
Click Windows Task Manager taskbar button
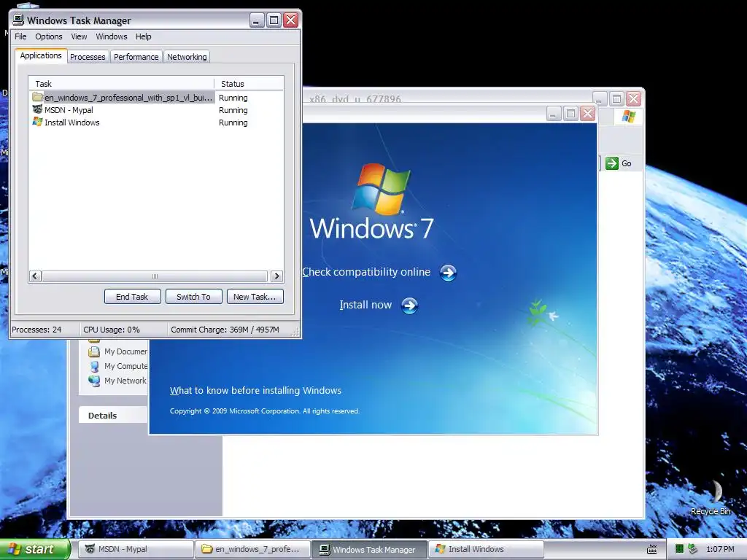(370, 549)
